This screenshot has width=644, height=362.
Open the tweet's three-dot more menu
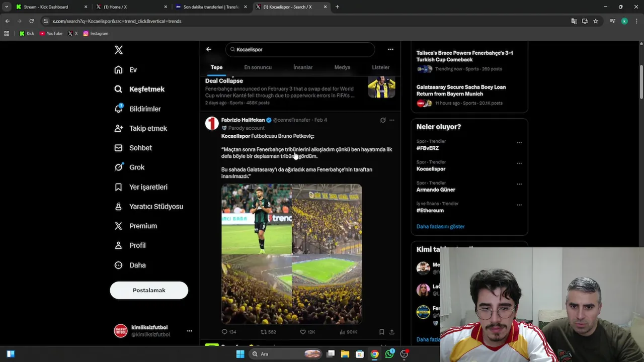(392, 120)
